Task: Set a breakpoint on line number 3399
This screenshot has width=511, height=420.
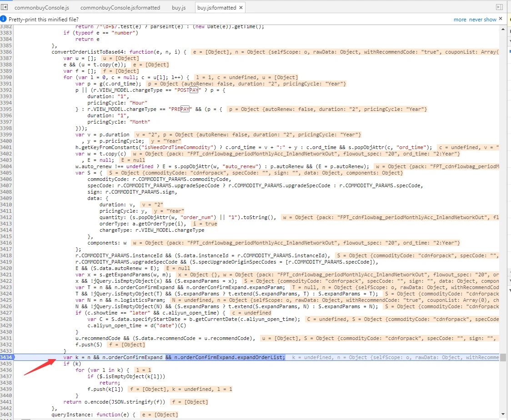Action: [6, 135]
